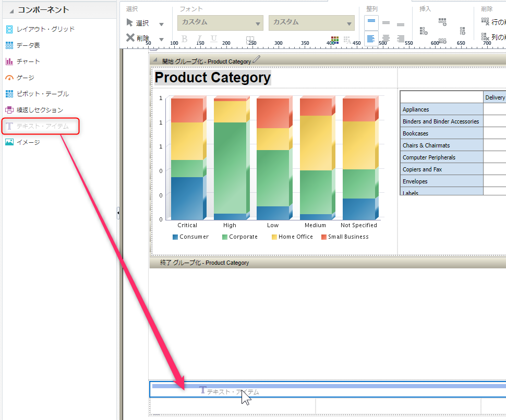Insert a column to the right icon
This screenshot has width=506, height=420.
462,31
